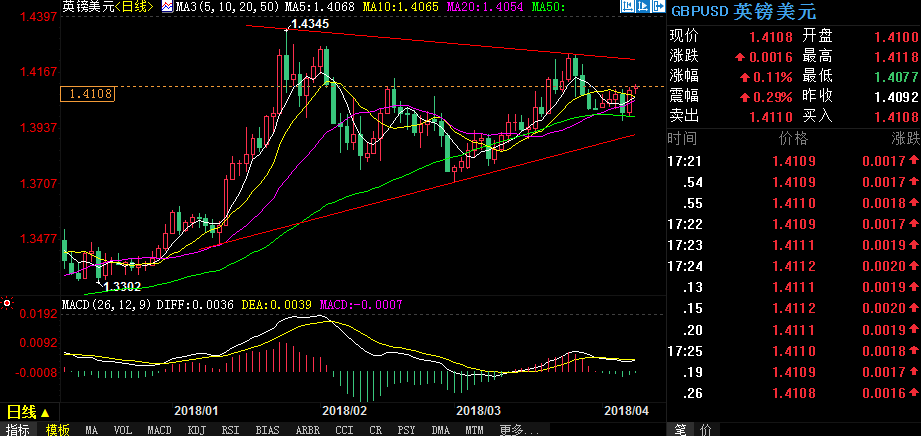Switch to the 模板 tab
The image size is (921, 436).
point(57,429)
